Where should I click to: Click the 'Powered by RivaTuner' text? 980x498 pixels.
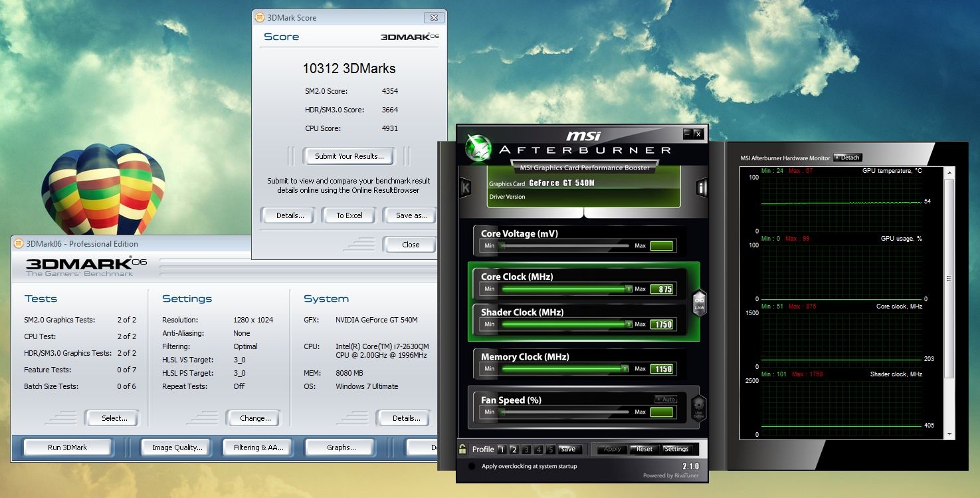pos(670,475)
